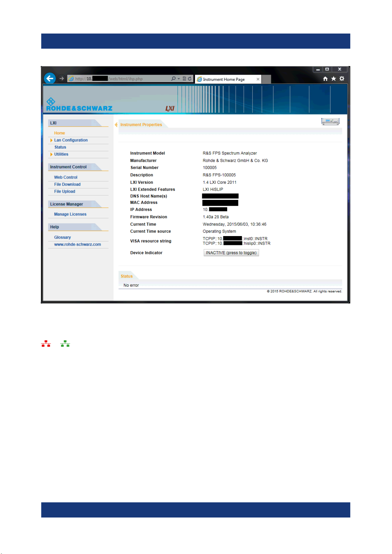Open a new browser tab
Viewport: 392px width, 554px height.
click(x=266, y=79)
